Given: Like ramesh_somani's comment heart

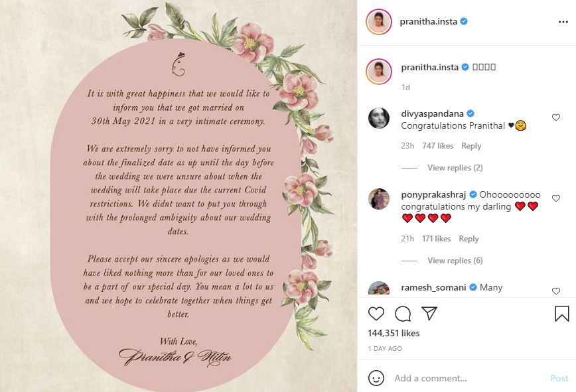Looking at the screenshot, I should (556, 291).
